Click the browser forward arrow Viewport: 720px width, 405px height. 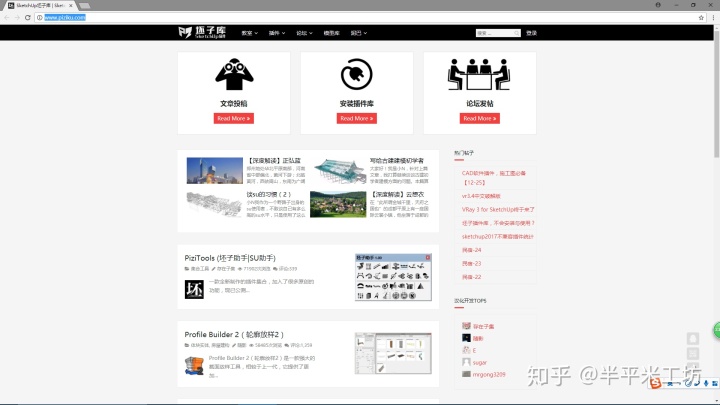(x=17, y=17)
